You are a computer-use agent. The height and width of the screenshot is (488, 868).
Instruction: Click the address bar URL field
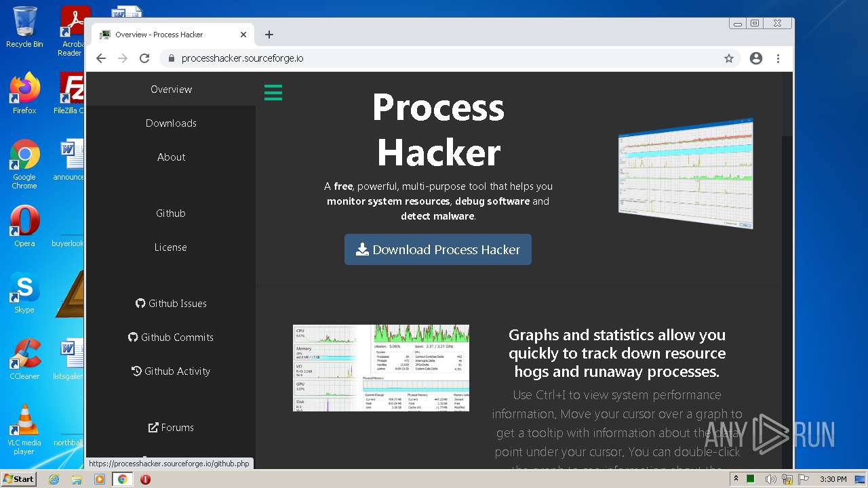point(450,58)
